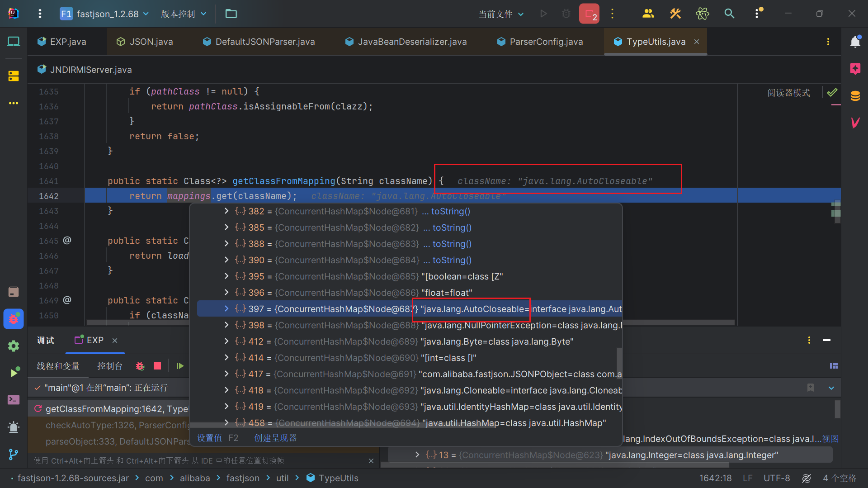
Task: Close the TypeUtils.java tab
Action: point(697,42)
